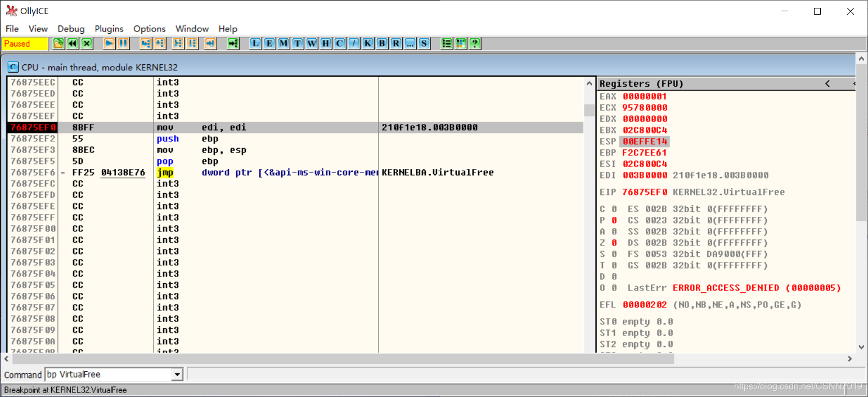The width and height of the screenshot is (868, 397).
Task: Show Run trace window (... button)
Action: pyautogui.click(x=410, y=43)
